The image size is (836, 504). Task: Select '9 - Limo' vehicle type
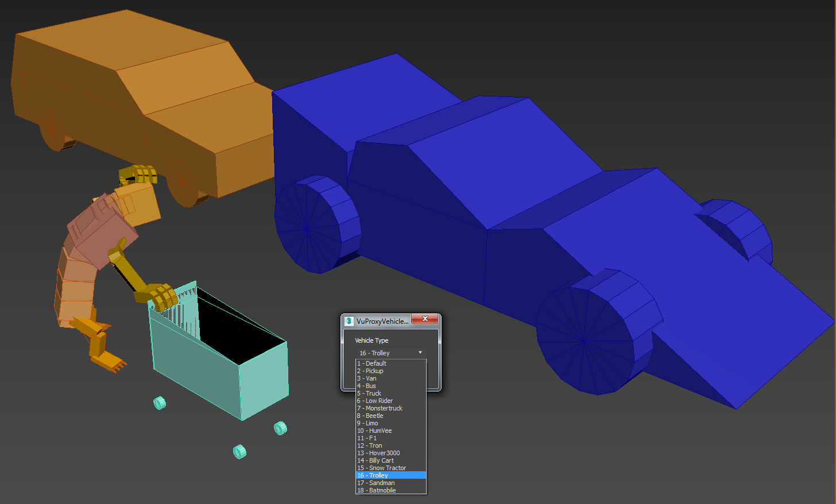pyautogui.click(x=368, y=423)
